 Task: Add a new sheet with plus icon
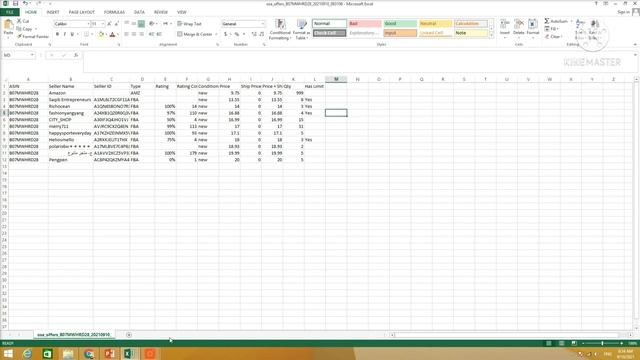(129, 335)
